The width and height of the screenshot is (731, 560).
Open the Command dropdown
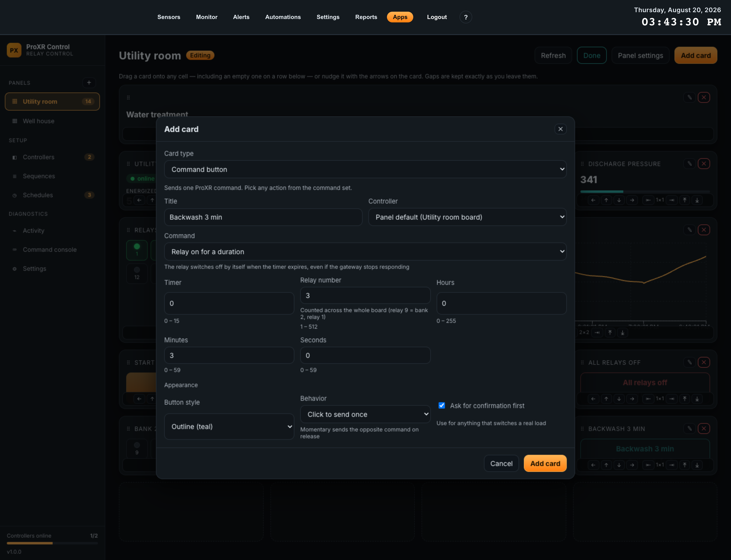(365, 252)
